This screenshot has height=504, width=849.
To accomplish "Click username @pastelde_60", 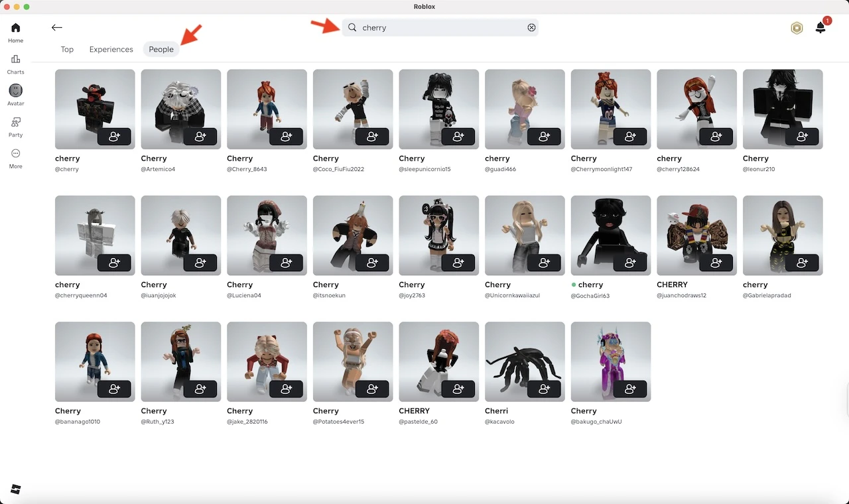I will (x=419, y=421).
